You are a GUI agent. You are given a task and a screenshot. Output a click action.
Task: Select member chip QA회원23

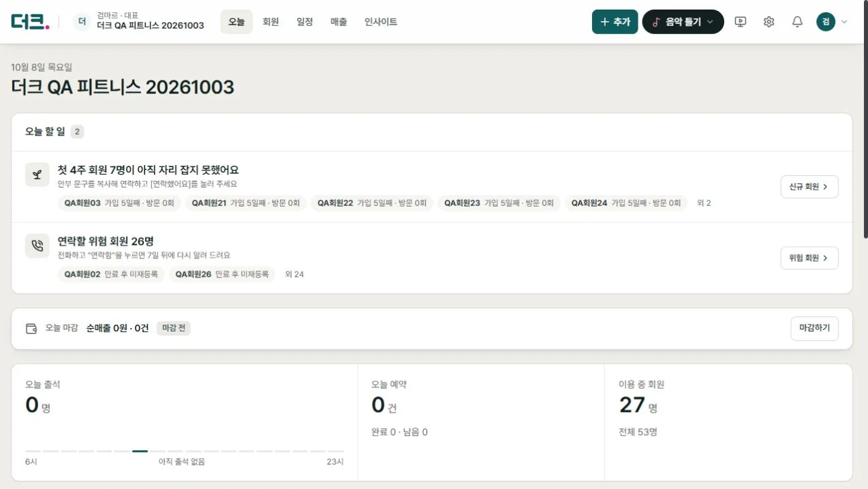(x=499, y=203)
